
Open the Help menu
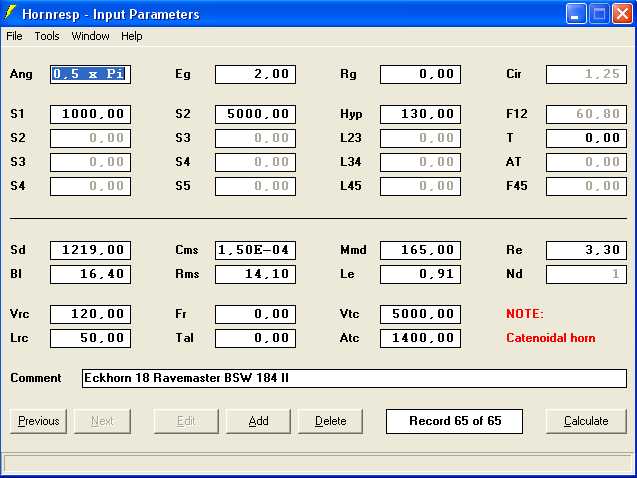(x=132, y=36)
